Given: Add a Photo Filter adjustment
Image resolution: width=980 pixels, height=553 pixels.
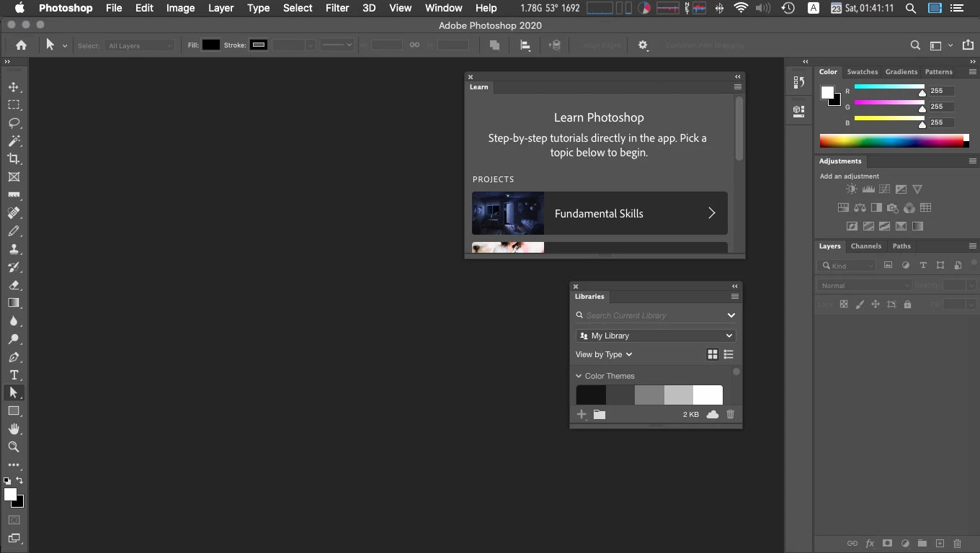Looking at the screenshot, I should click(893, 208).
